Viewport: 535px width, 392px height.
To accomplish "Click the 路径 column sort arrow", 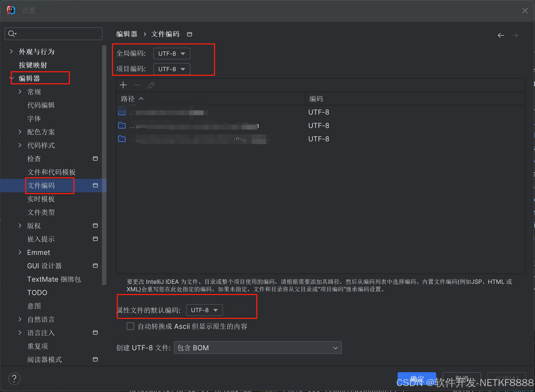I will coord(141,99).
